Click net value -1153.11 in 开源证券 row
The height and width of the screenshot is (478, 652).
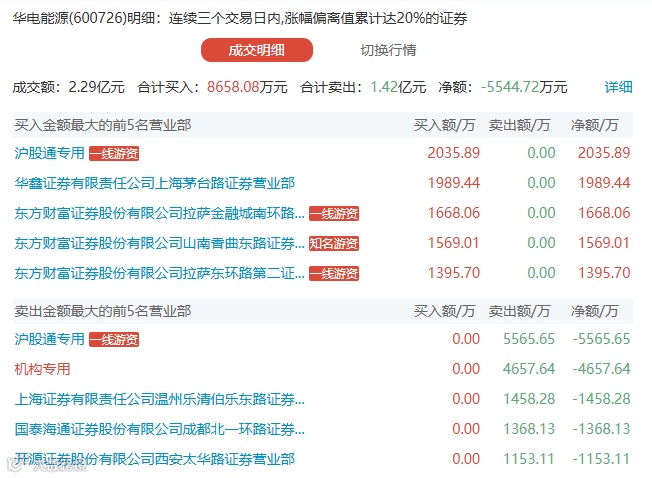pos(601,458)
